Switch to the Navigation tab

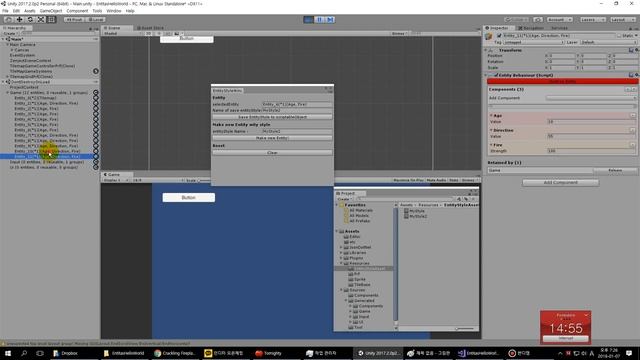tap(531, 28)
